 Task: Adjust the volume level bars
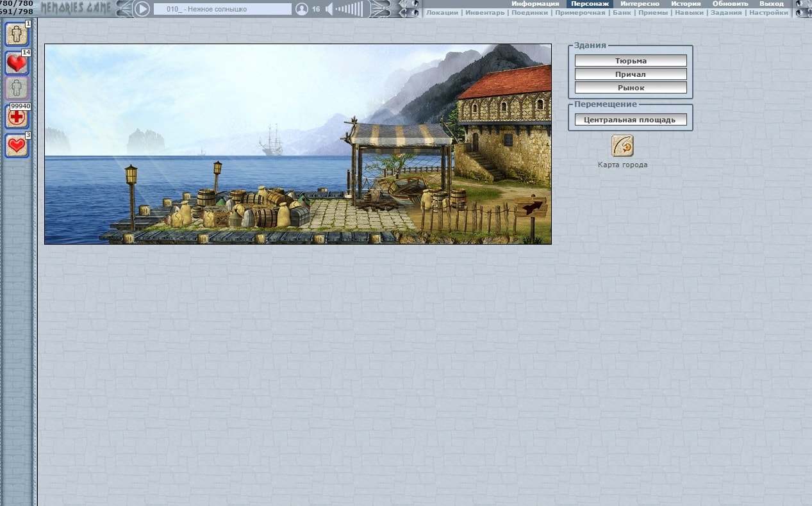(x=349, y=9)
